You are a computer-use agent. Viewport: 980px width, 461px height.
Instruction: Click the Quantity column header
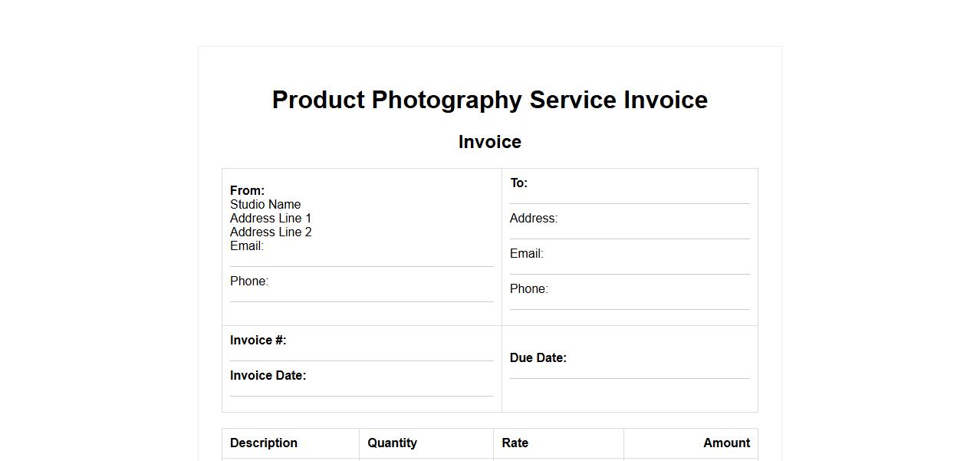pos(392,443)
